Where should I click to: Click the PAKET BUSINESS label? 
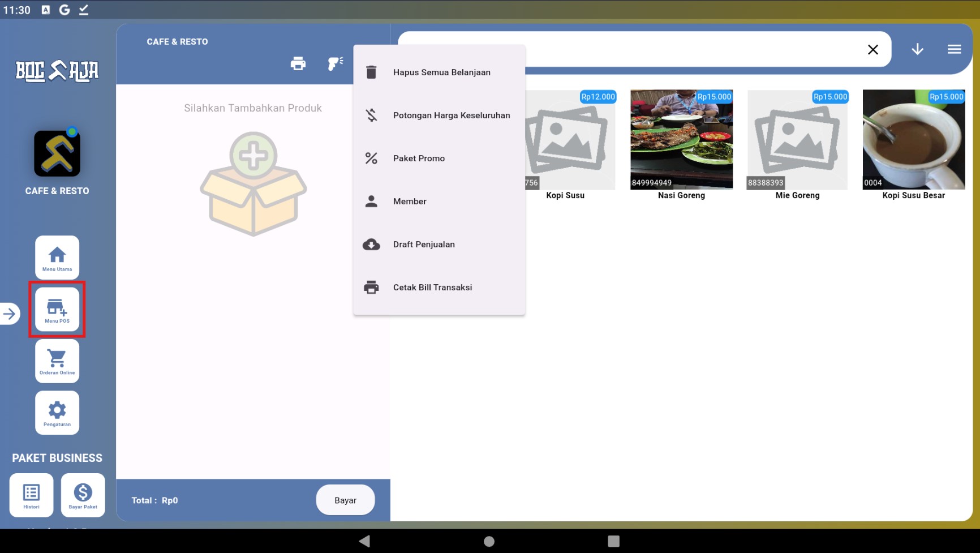click(57, 458)
